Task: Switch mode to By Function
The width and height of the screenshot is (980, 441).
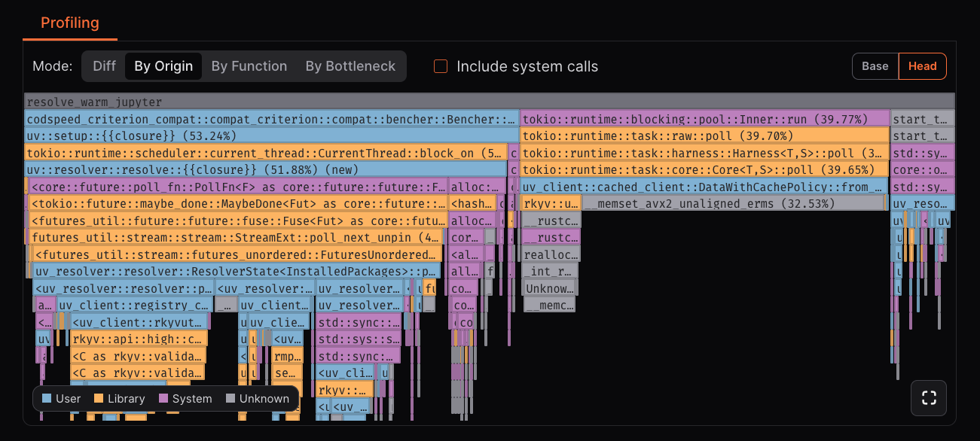Action: [249, 66]
